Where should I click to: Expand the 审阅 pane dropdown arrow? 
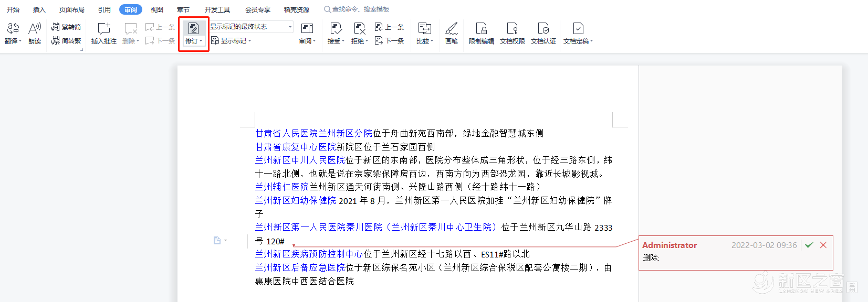(314, 41)
